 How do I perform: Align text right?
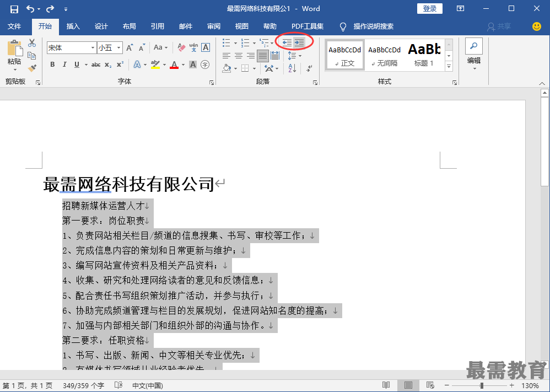[251, 56]
